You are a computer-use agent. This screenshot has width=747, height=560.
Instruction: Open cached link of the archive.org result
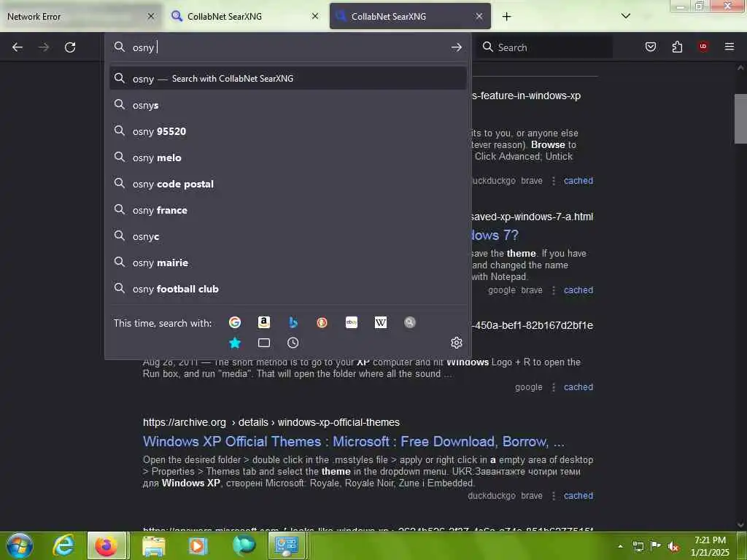point(578,496)
